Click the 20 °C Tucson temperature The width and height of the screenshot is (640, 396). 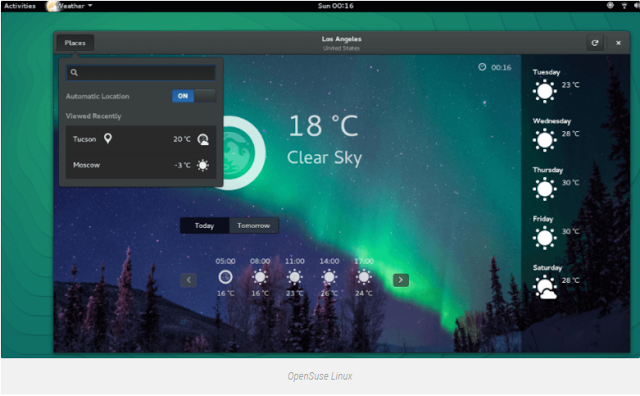(182, 139)
